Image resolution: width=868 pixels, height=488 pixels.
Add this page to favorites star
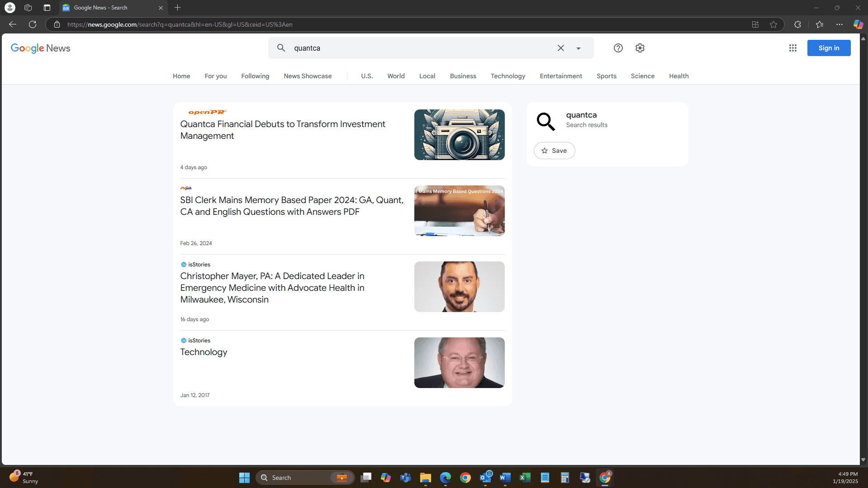tap(773, 24)
